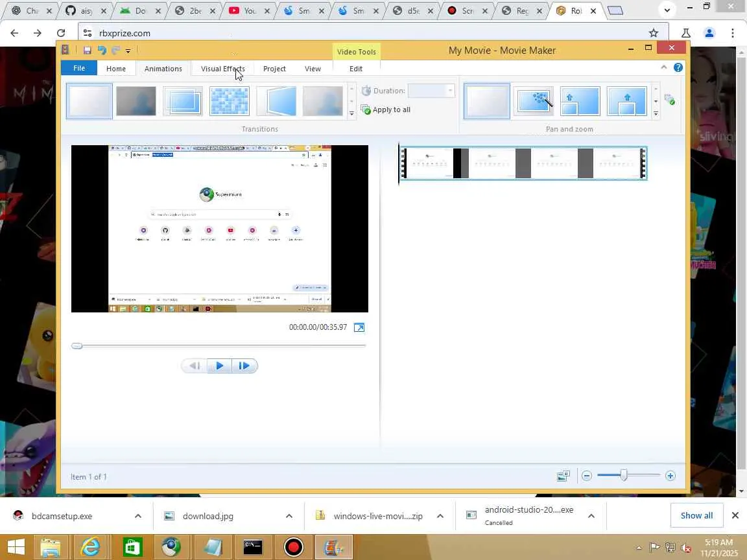The height and width of the screenshot is (560, 747).
Task: Go back in Chrome browser
Action: pos(14,33)
